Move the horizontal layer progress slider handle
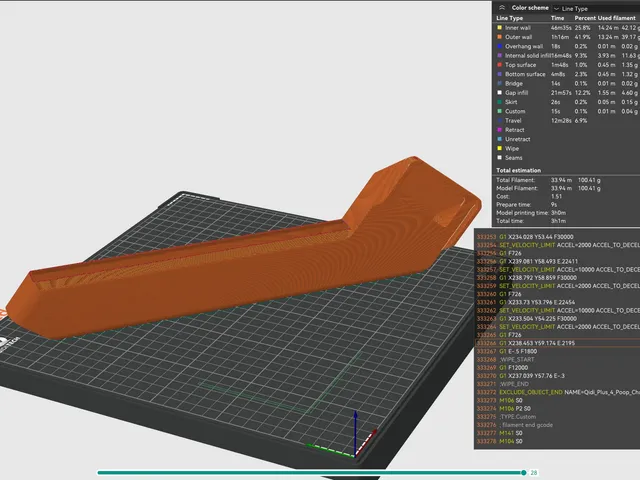The width and height of the screenshot is (640, 480). (524, 473)
